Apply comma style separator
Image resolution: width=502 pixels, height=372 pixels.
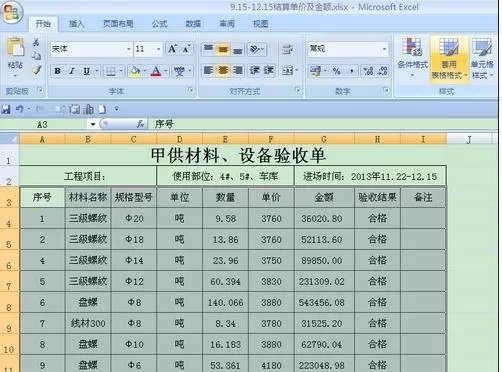[x=351, y=71]
